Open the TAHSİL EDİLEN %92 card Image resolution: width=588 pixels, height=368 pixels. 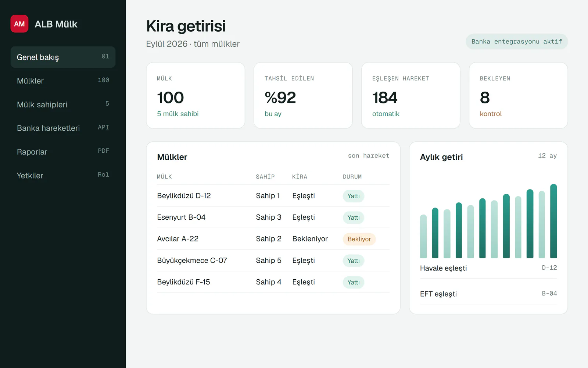point(303,95)
